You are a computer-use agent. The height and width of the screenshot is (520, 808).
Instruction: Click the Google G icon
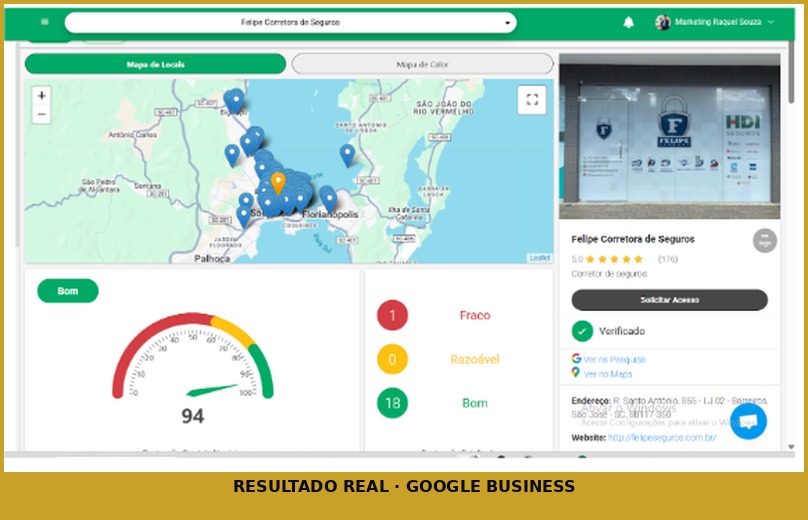point(576,358)
